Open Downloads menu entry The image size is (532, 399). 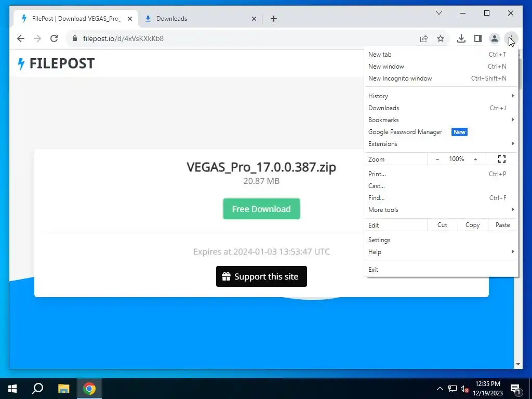click(x=441, y=108)
